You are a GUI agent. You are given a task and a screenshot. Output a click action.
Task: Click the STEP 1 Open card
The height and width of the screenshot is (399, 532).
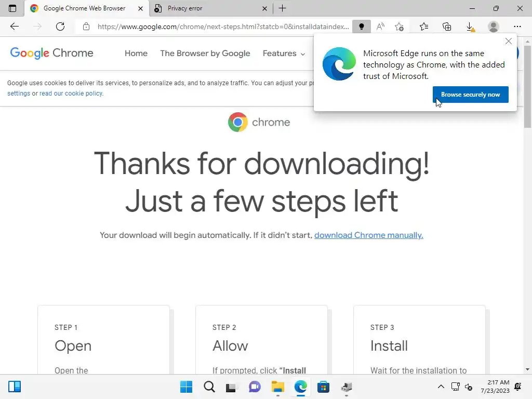[103, 340]
